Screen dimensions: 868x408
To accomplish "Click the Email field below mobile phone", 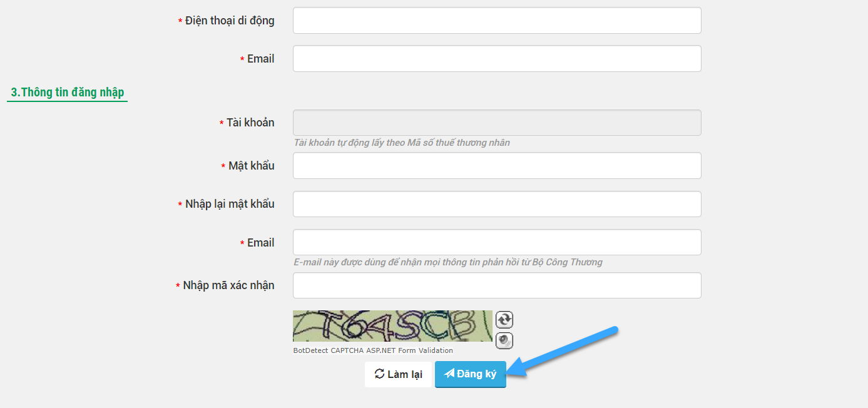I will (x=497, y=58).
